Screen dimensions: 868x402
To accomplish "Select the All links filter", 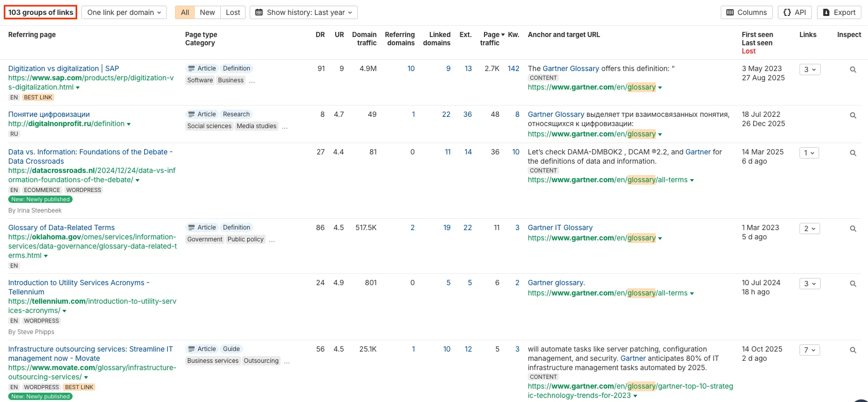I will (x=185, y=12).
